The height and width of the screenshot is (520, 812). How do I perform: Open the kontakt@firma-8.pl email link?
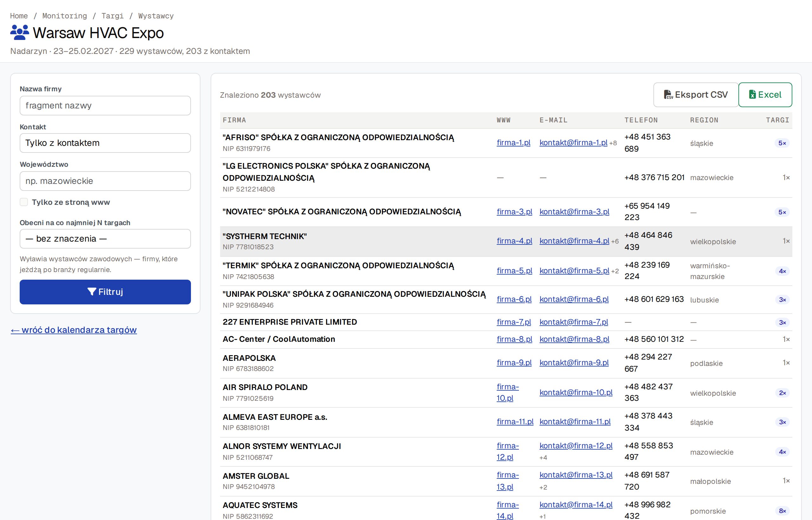tap(574, 339)
